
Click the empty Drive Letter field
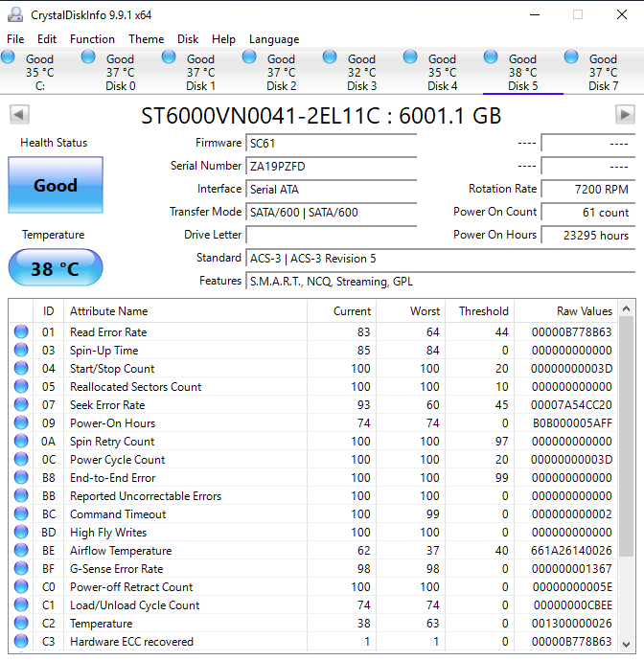tap(332, 236)
